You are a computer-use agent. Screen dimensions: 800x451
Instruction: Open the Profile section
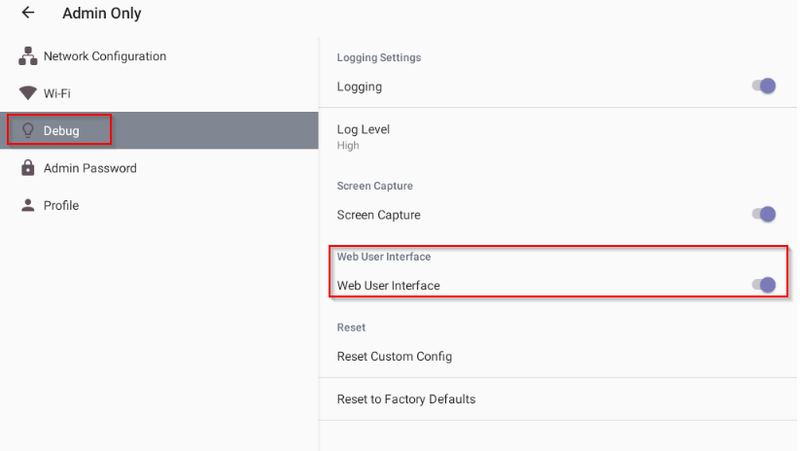pos(159,205)
